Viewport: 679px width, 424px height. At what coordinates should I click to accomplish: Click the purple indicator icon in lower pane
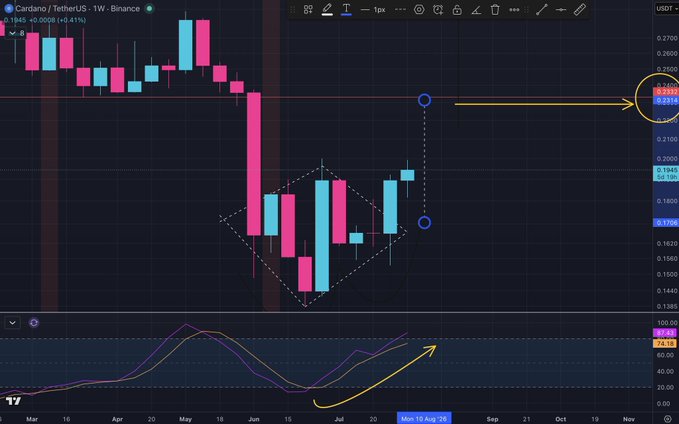pyautogui.click(x=34, y=323)
